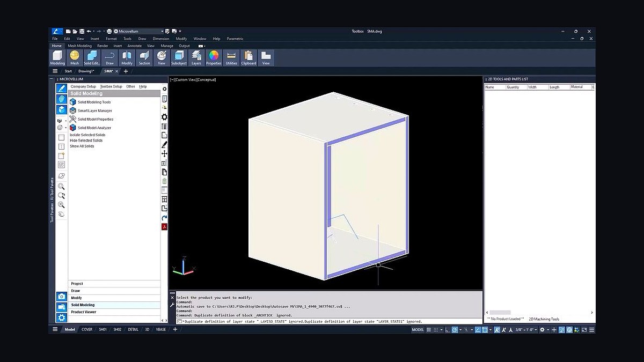This screenshot has height=362, width=644.
Task: Toggle polar tracking in status bar
Action: click(x=455, y=330)
